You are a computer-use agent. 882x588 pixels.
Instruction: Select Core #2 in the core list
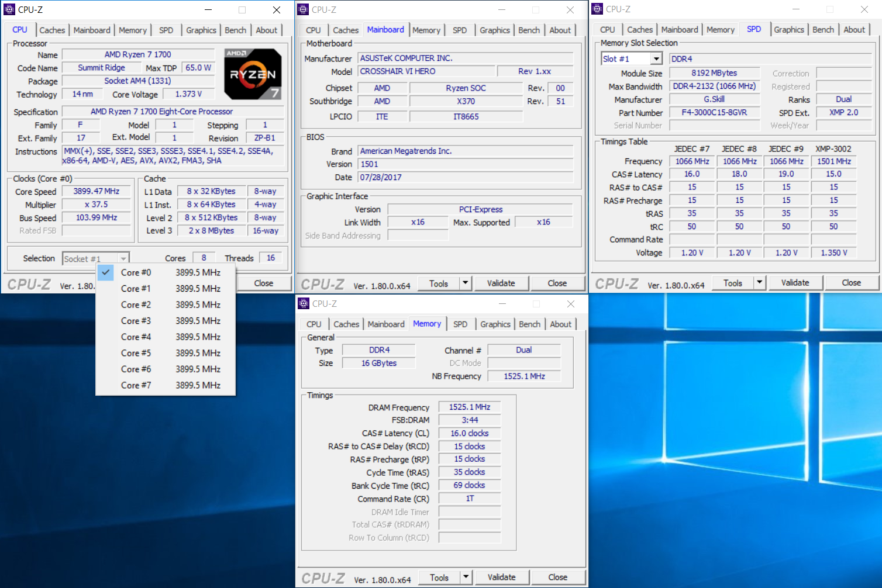tap(166, 305)
